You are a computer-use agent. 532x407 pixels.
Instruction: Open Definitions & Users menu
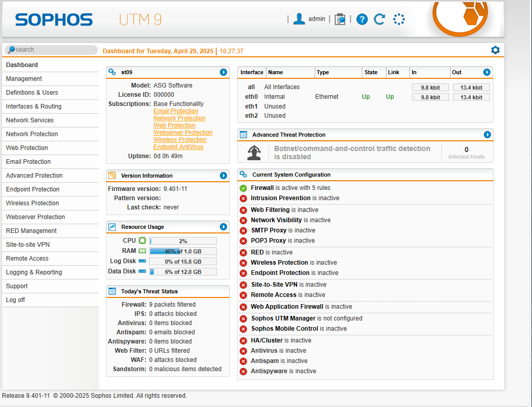(x=51, y=93)
